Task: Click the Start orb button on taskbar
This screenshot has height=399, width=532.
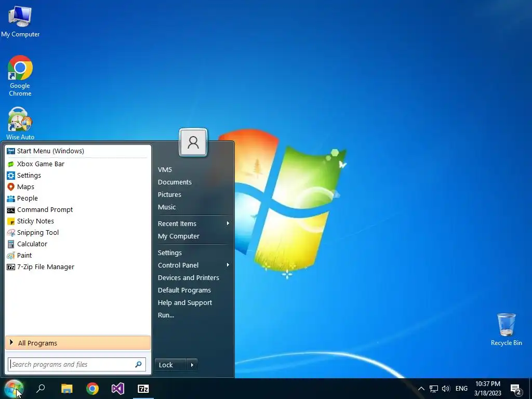Action: [x=14, y=389]
